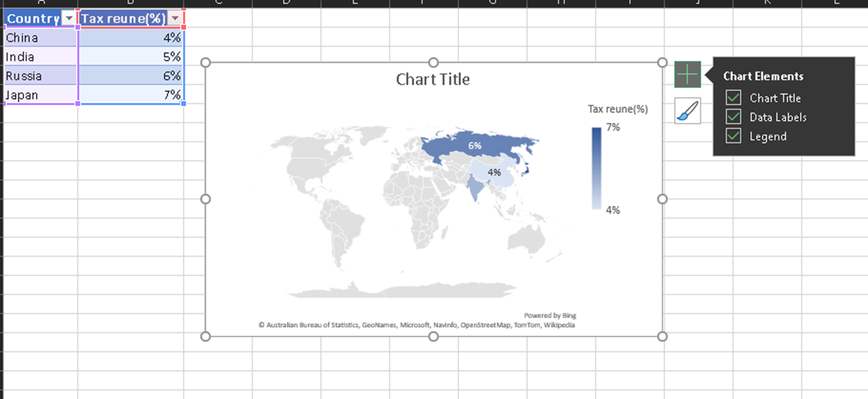Select the legend title Tax reune(%)
Viewport: 868px width, 399px height.
click(x=618, y=109)
